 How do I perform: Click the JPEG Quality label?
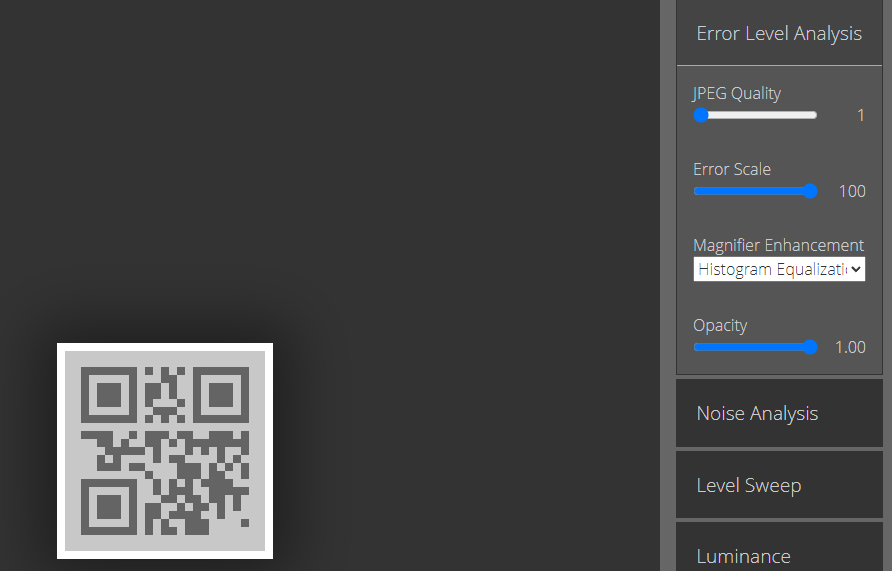[x=737, y=93]
